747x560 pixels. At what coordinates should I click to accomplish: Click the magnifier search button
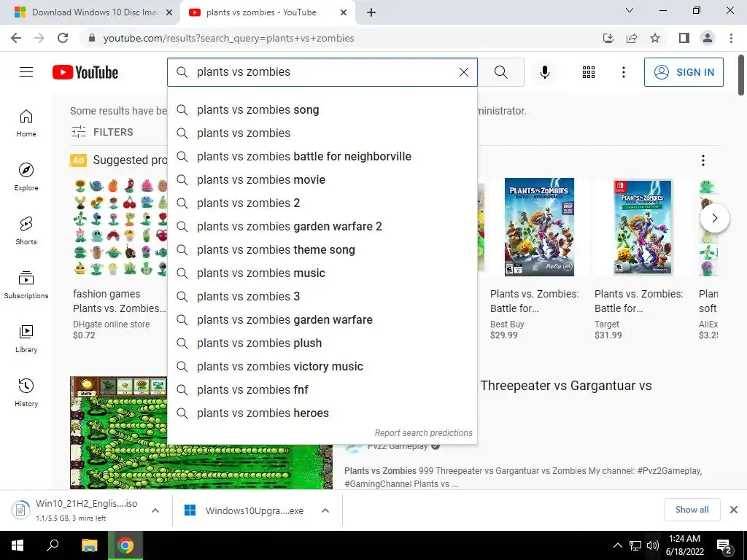click(500, 72)
